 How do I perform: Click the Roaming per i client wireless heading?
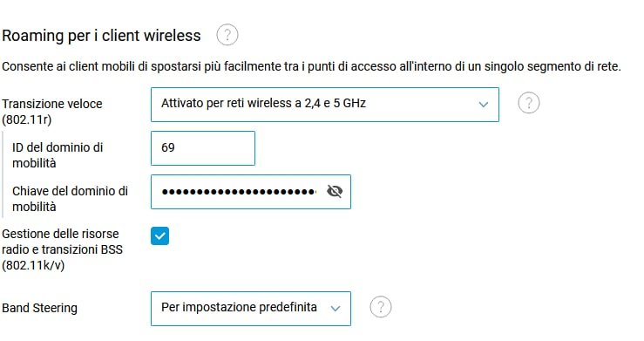coord(101,36)
